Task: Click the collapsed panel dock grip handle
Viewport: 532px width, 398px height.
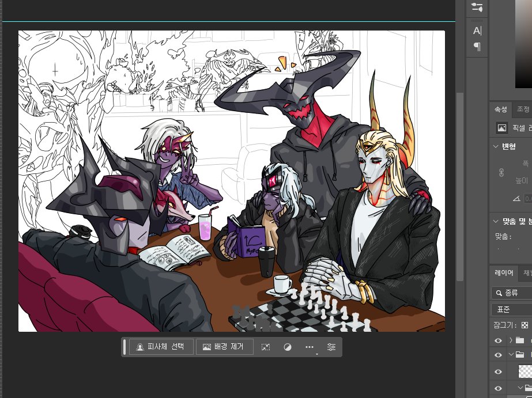Action: [477, 21]
